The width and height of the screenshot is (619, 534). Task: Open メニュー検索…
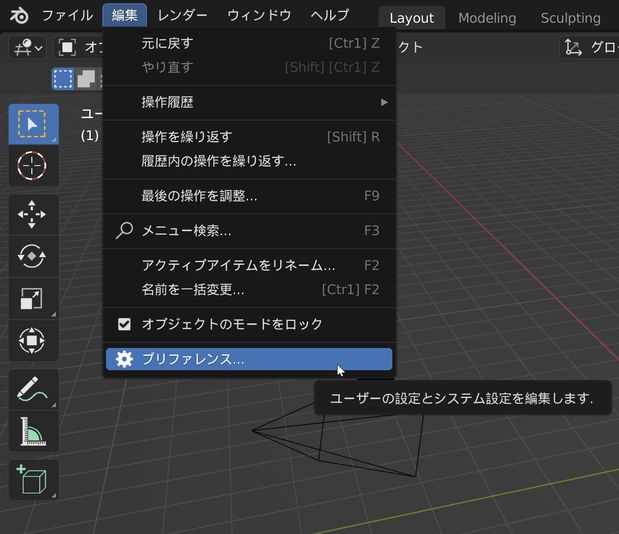click(249, 230)
